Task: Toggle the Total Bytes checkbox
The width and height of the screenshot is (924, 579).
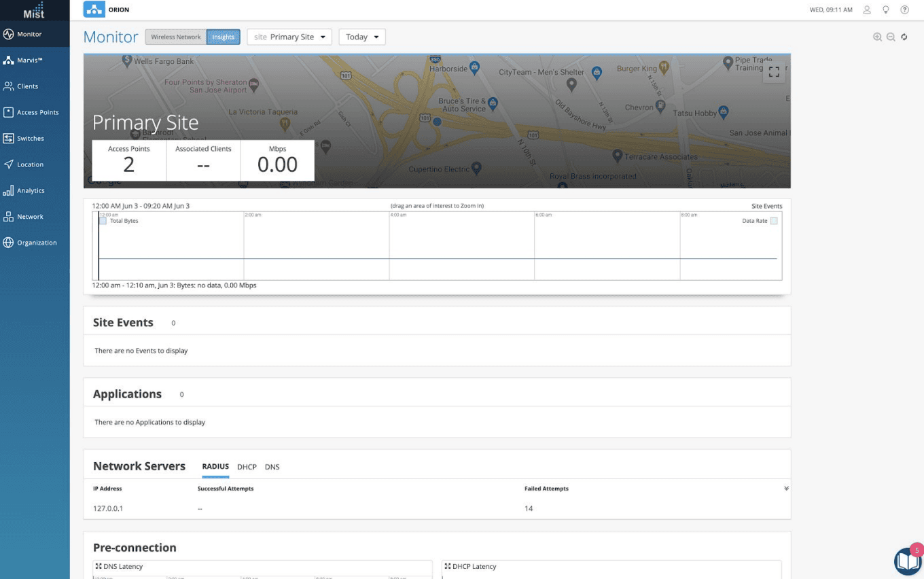Action: point(103,221)
